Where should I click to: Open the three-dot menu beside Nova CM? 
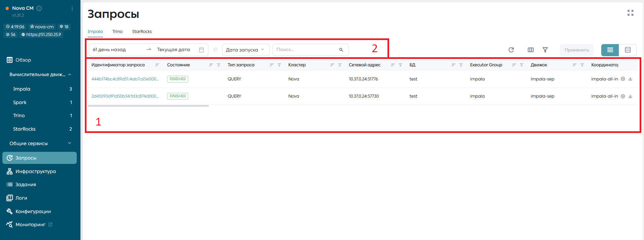pyautogui.click(x=72, y=8)
